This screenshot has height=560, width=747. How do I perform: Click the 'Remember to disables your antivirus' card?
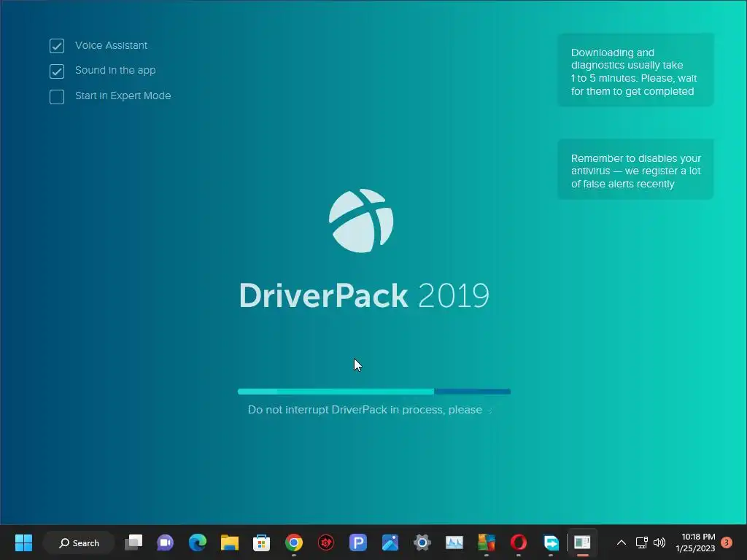coord(635,169)
